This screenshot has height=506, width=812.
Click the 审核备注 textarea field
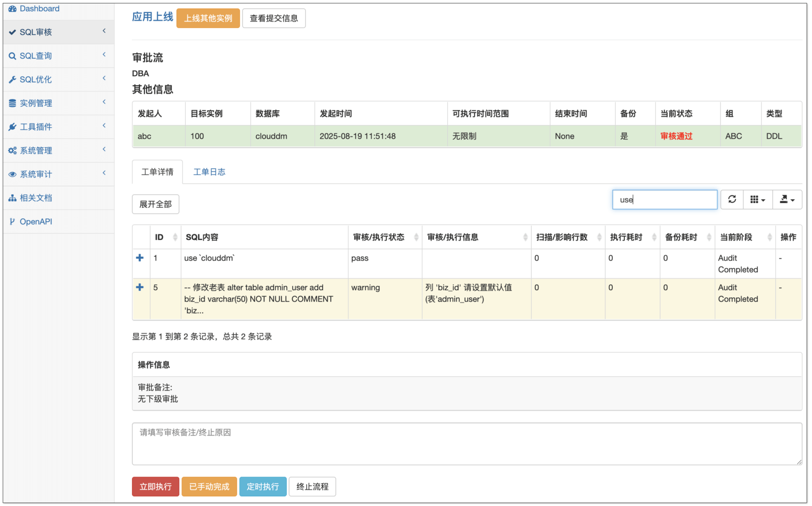coord(467,444)
